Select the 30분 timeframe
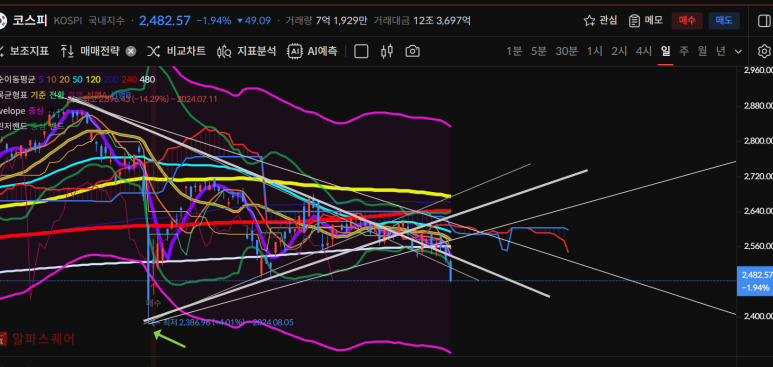This screenshot has height=367, width=773. 566,51
